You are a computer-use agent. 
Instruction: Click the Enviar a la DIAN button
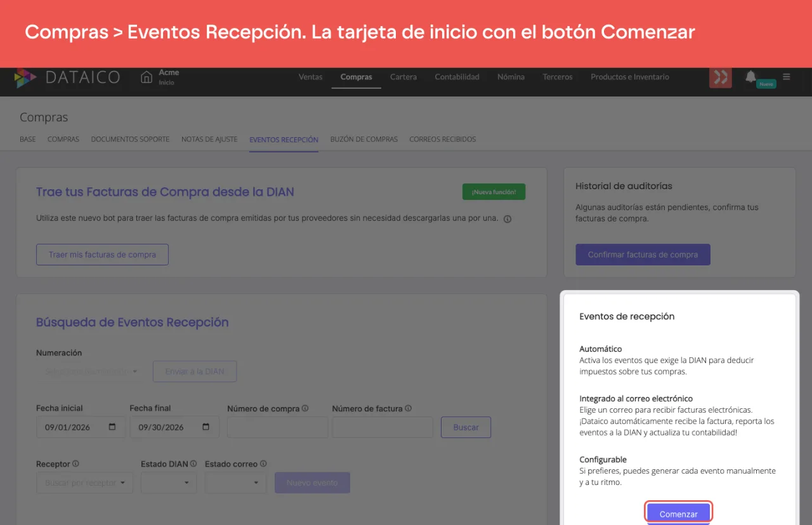[195, 371]
